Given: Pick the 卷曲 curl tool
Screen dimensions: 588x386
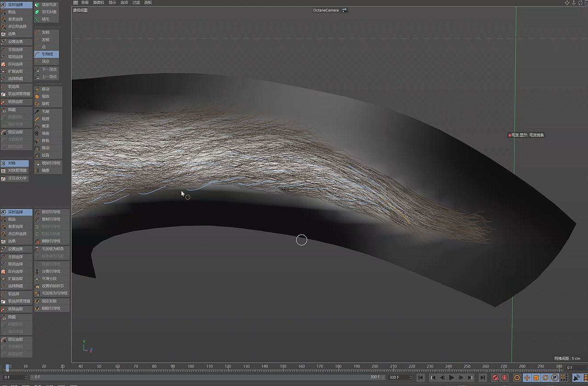Looking at the screenshot, I should point(48,133).
